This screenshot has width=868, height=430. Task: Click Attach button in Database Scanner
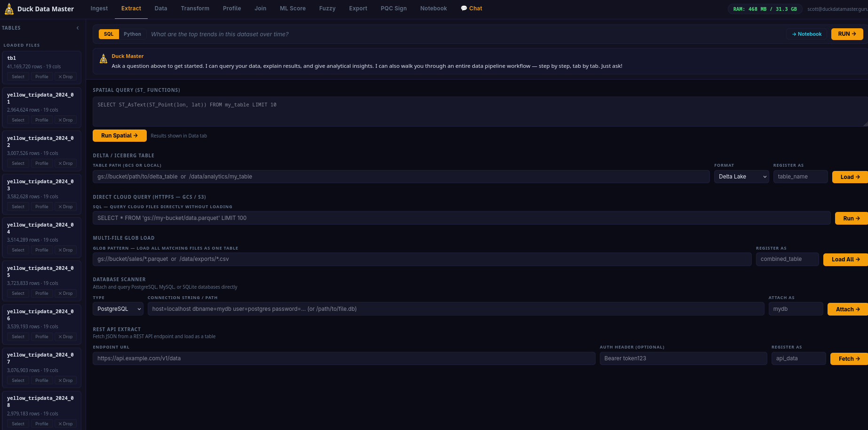click(x=848, y=309)
